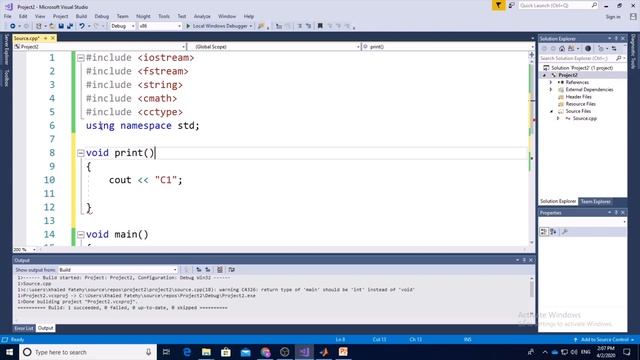The height and width of the screenshot is (360, 640).
Task: Collapse the main() function outline at line 14
Action: (x=81, y=235)
